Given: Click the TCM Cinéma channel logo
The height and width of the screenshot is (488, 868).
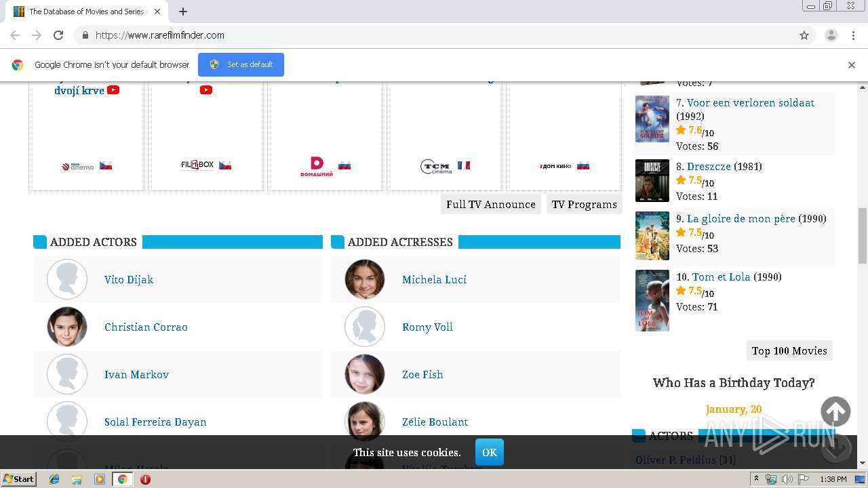Looking at the screenshot, I should (436, 167).
